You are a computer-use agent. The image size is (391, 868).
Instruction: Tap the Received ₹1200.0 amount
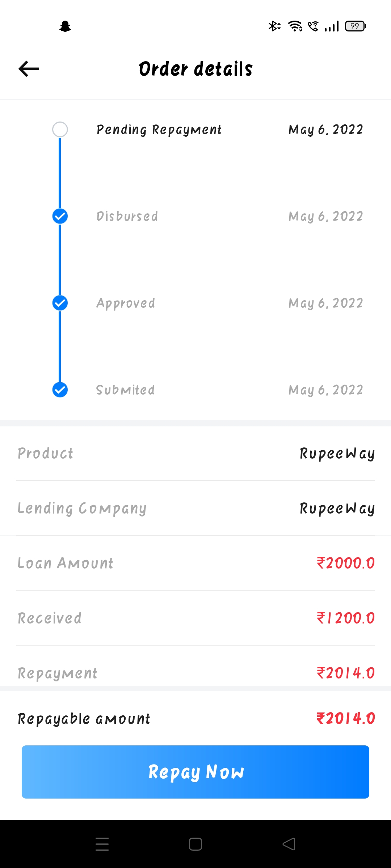point(346,618)
